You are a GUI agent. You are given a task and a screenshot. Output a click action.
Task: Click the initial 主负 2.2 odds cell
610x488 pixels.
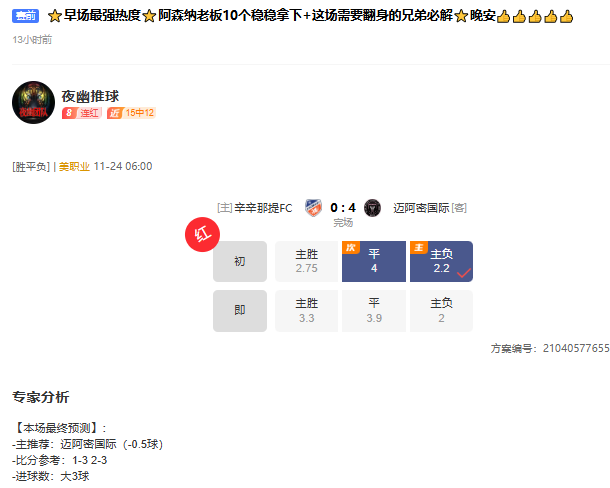coord(442,262)
